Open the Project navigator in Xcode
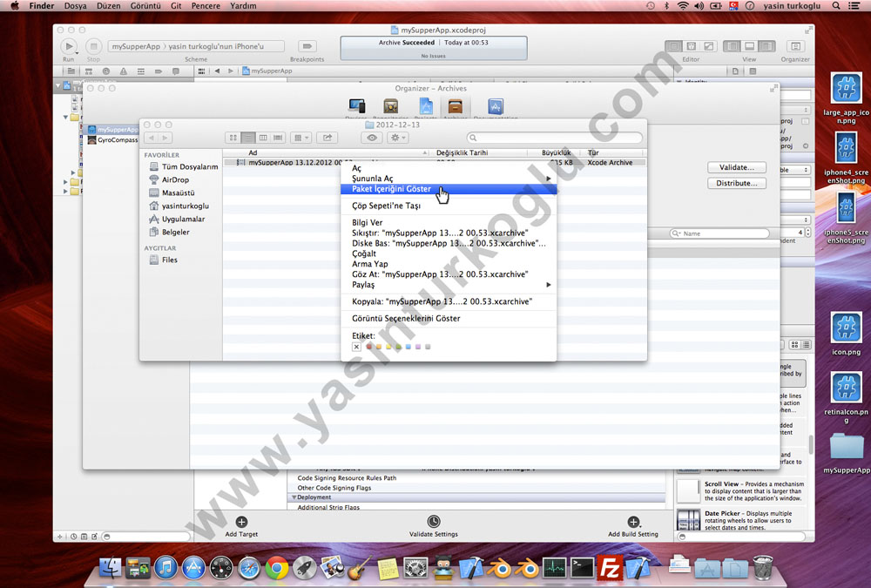871x588 pixels. point(71,71)
